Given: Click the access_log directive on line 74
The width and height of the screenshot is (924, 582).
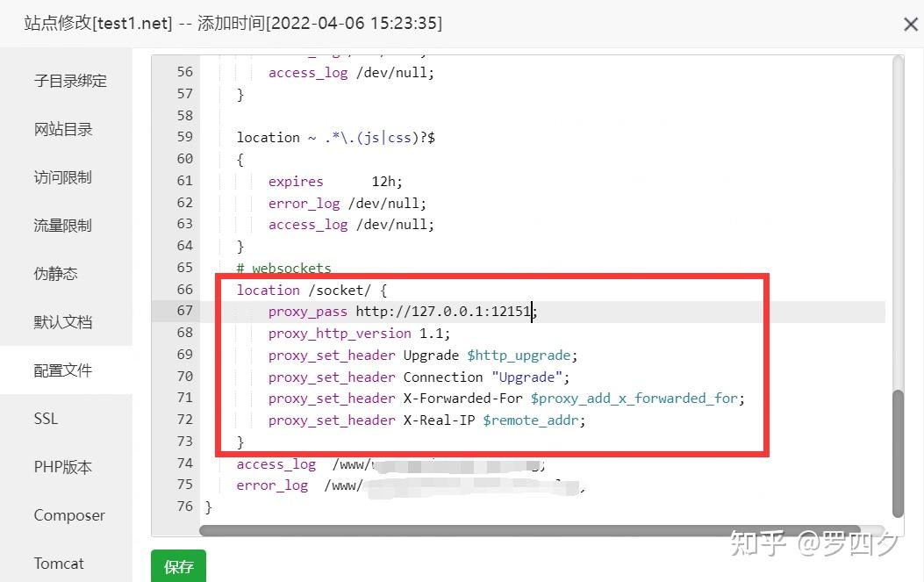Looking at the screenshot, I should [276, 463].
